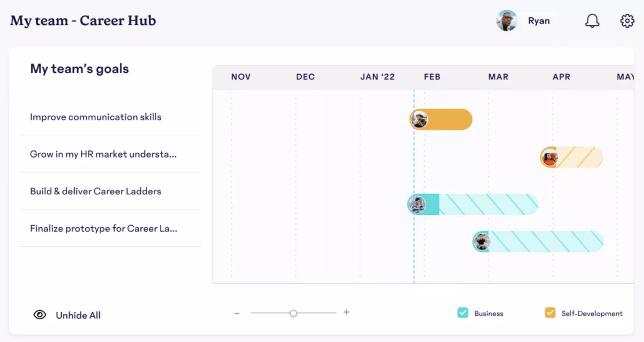Select Build & deliver Career Ladders goal

point(96,191)
